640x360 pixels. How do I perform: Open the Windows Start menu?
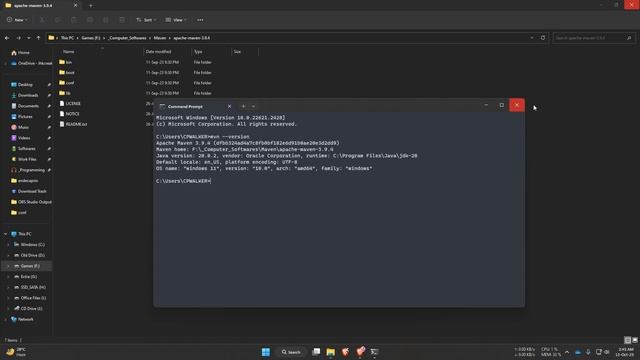266,352
